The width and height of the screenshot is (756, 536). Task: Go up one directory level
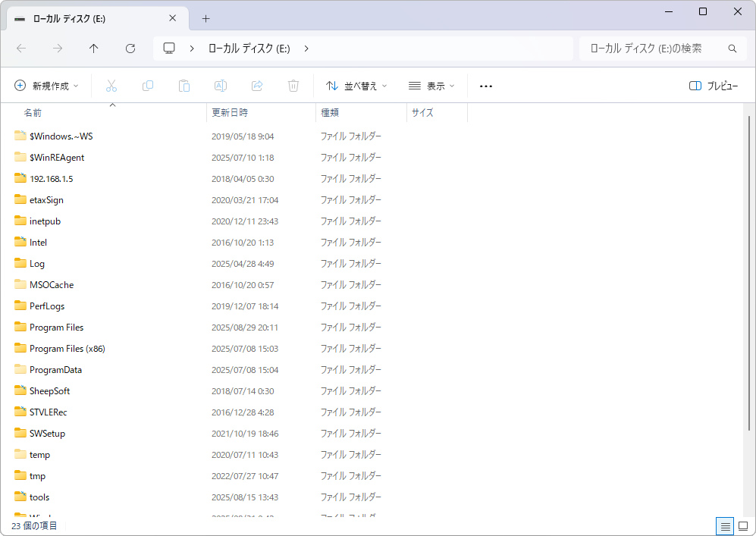(x=94, y=49)
